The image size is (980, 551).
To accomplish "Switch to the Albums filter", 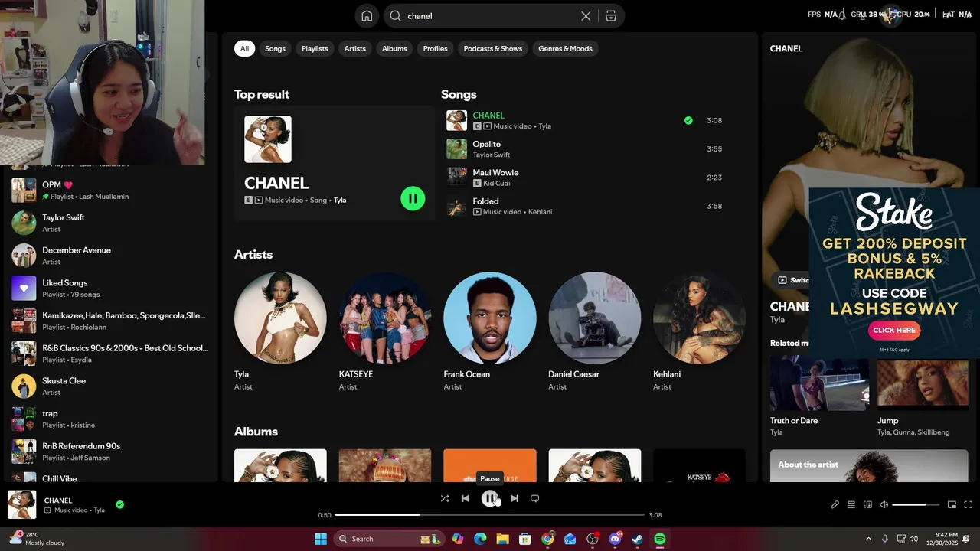I will 394,48.
